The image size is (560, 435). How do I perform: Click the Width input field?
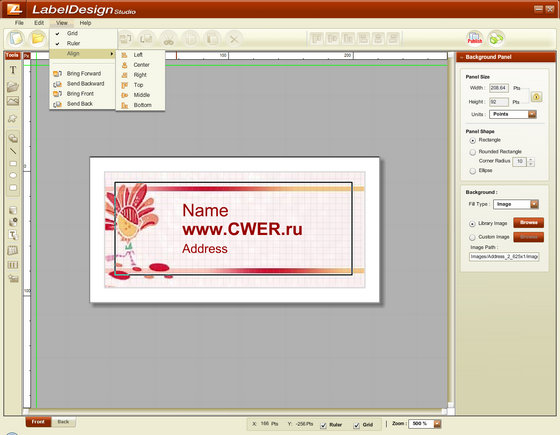499,88
